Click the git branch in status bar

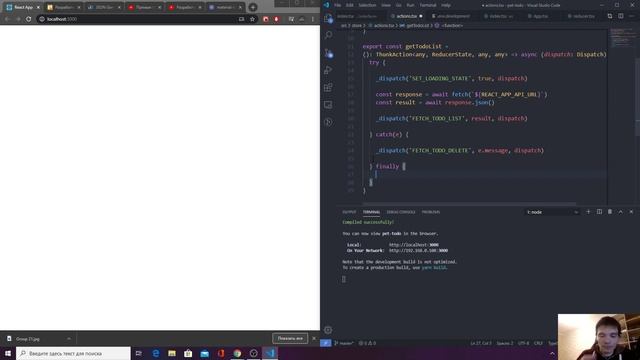coord(344,343)
